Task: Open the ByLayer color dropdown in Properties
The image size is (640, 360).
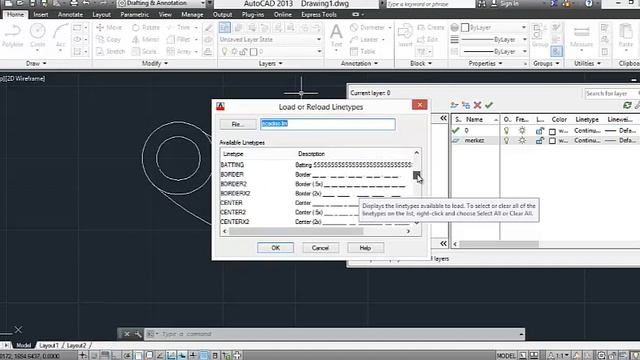Action: tap(493, 27)
